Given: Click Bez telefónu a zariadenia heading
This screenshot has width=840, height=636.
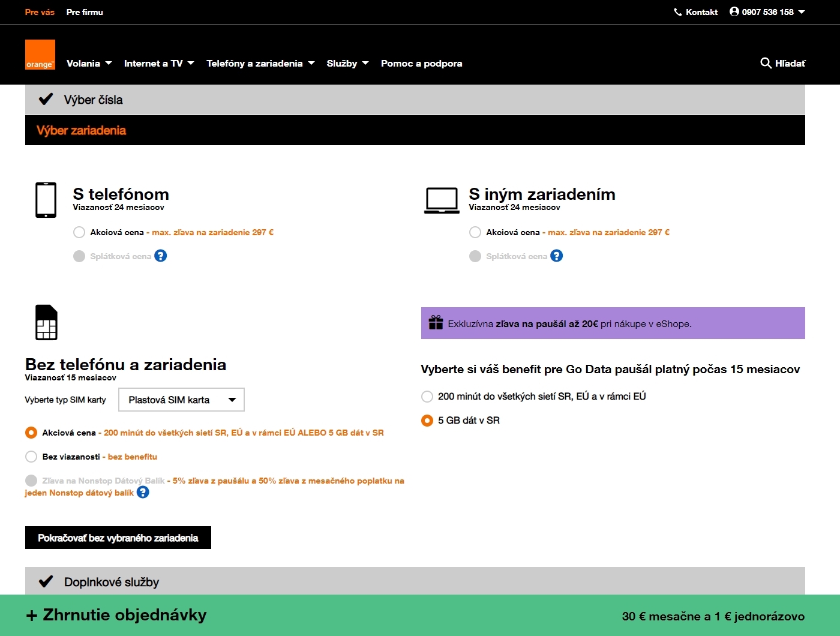Looking at the screenshot, I should [125, 364].
